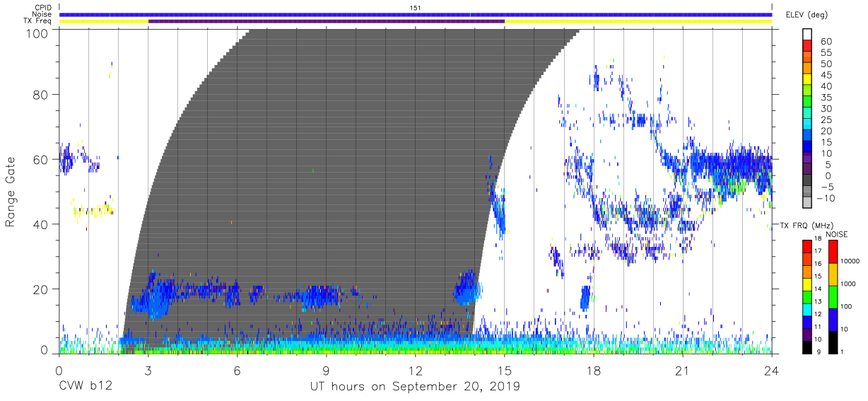Click the CPID value 151
The image size is (868, 401).
click(x=416, y=8)
